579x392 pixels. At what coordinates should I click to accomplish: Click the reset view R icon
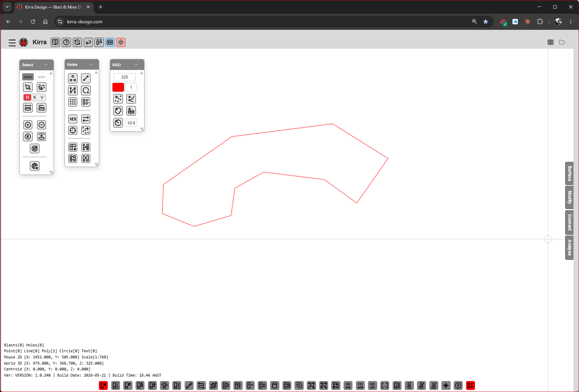pyautogui.click(x=28, y=136)
